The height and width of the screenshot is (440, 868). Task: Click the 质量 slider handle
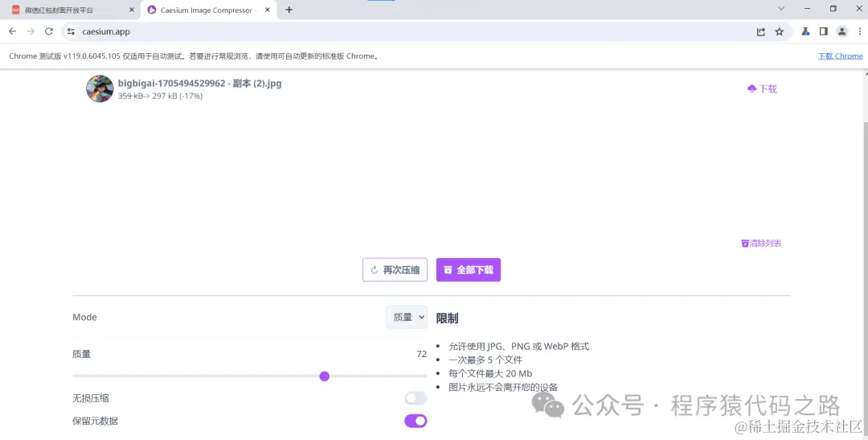click(x=325, y=376)
